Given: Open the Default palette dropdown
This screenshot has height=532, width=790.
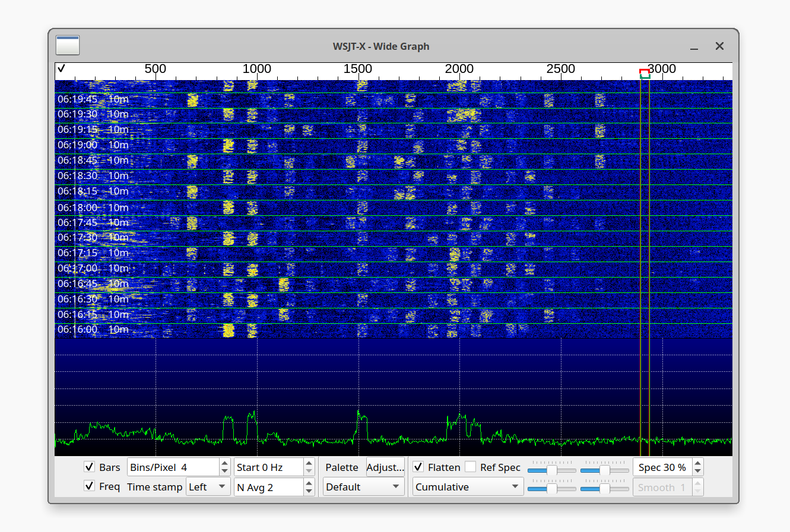Looking at the screenshot, I should point(363,487).
